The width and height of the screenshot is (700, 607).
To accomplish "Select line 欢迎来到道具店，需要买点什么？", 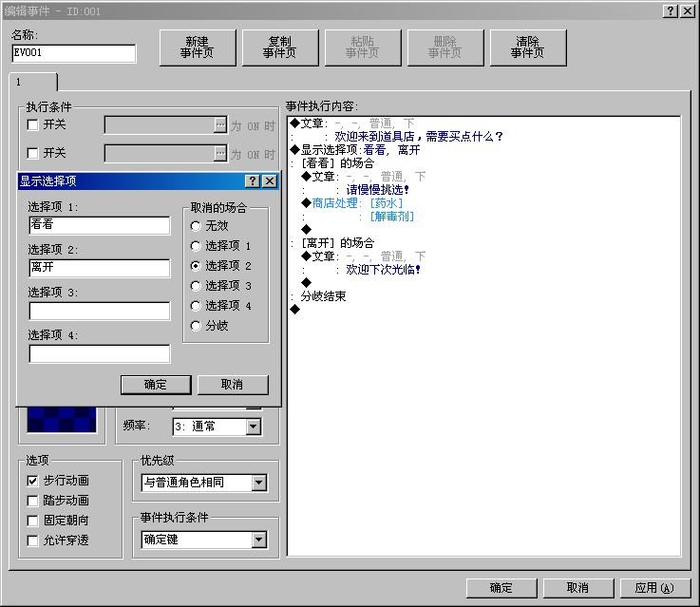I will tap(419, 136).
